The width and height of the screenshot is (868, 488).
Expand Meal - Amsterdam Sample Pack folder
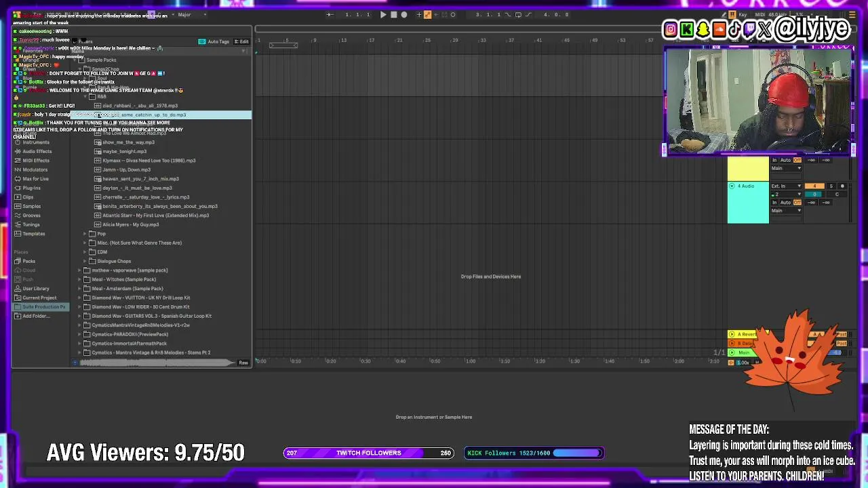[x=79, y=289]
